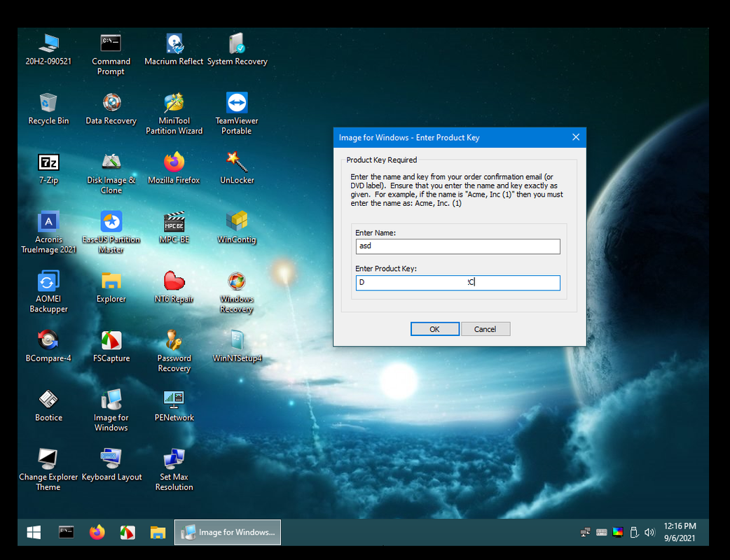Click the USB device tray icon

pos(633,532)
